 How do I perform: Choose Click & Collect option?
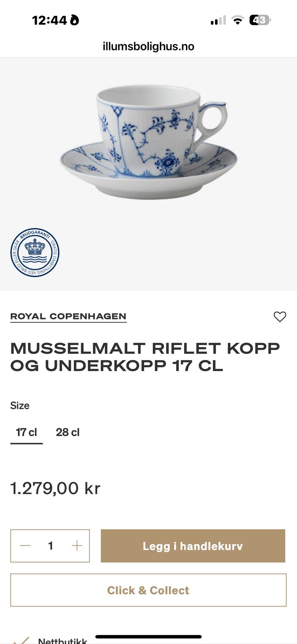[x=148, y=590]
